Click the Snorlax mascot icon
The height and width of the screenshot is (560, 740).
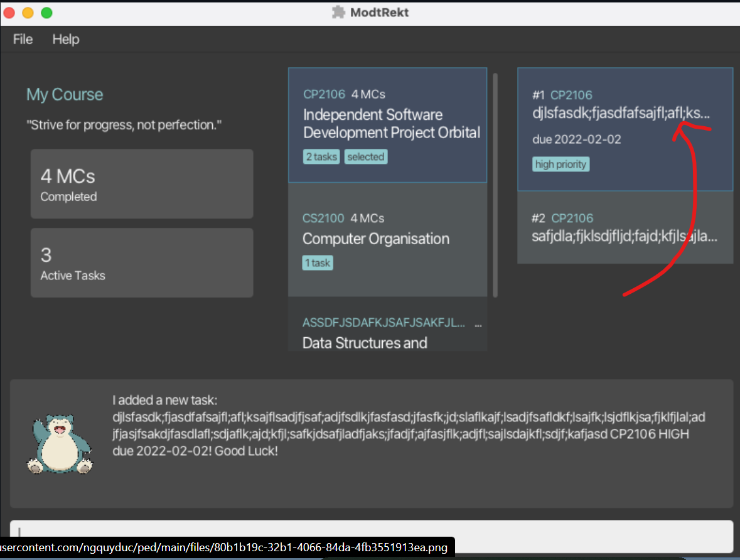(x=60, y=439)
